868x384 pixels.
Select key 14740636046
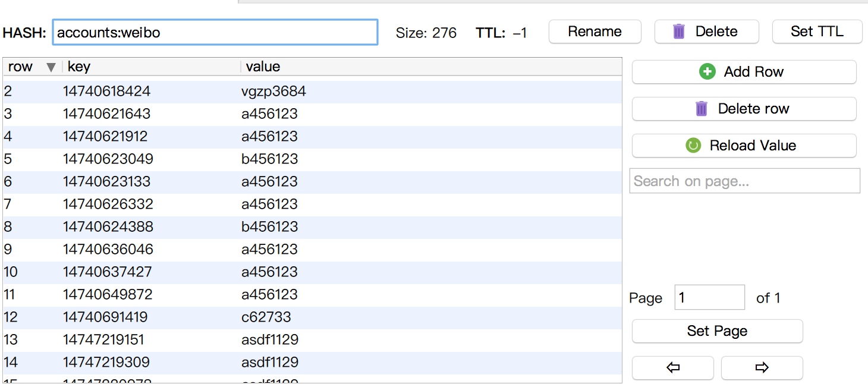[x=108, y=250]
